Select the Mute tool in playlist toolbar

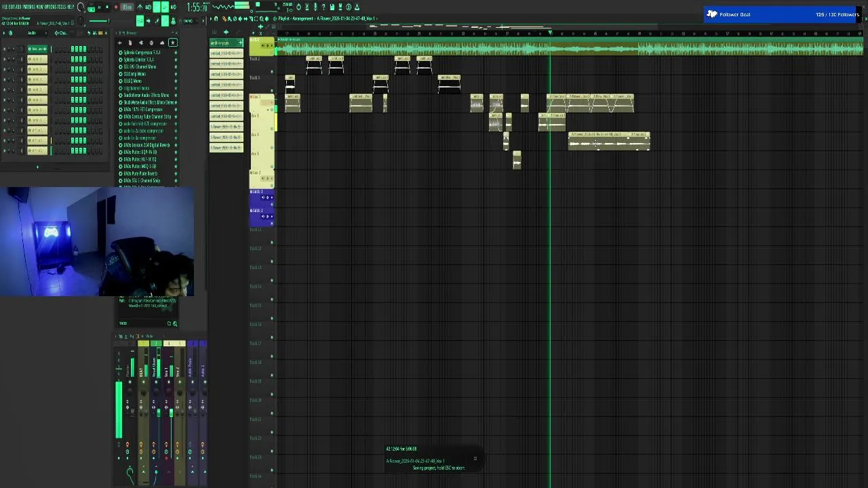240,18
